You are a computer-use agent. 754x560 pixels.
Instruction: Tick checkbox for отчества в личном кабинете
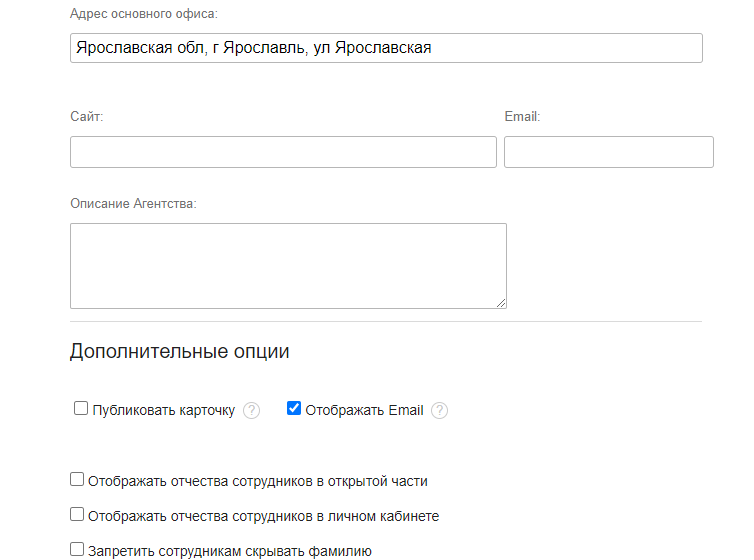point(77,515)
